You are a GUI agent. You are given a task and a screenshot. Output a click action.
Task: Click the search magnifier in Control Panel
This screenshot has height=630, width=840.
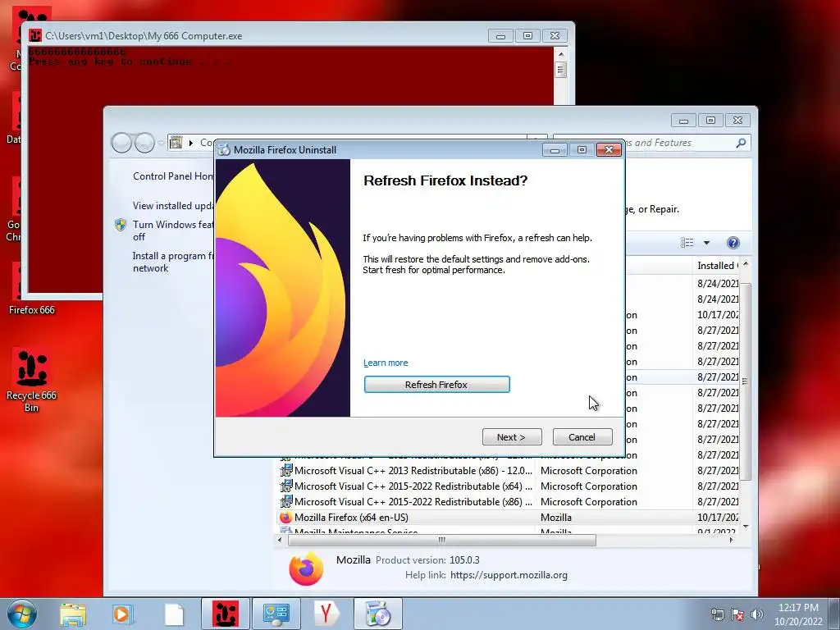[x=741, y=143]
